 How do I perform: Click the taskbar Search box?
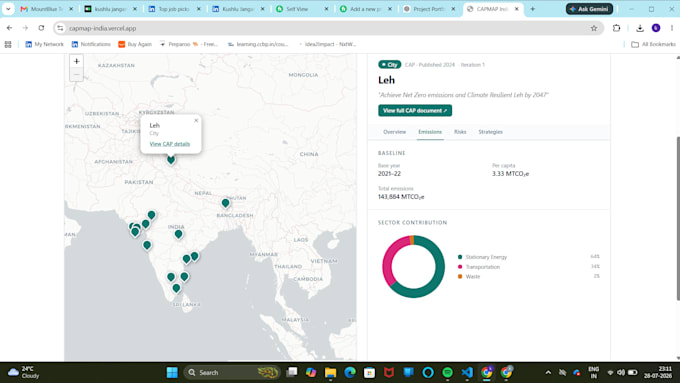(x=232, y=373)
